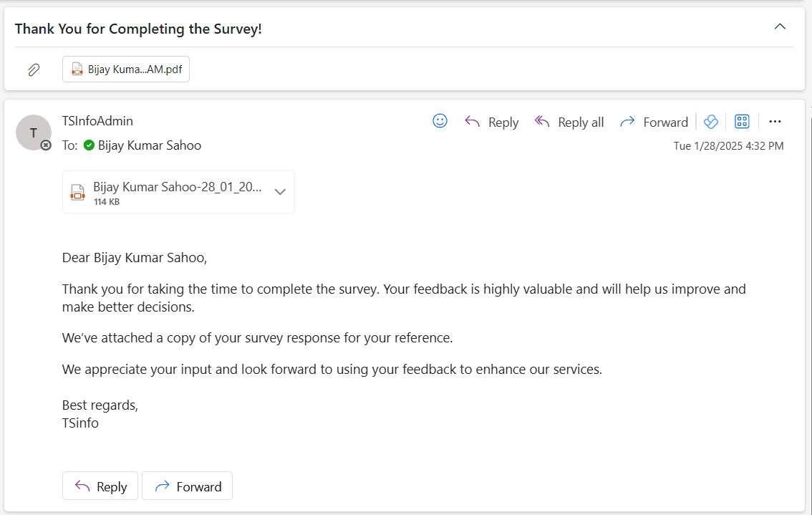Click the Forward arrow icon in the header

click(629, 121)
